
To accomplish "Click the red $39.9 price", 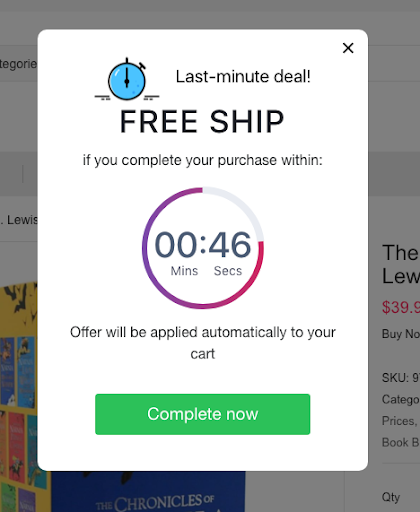I will (401, 307).
